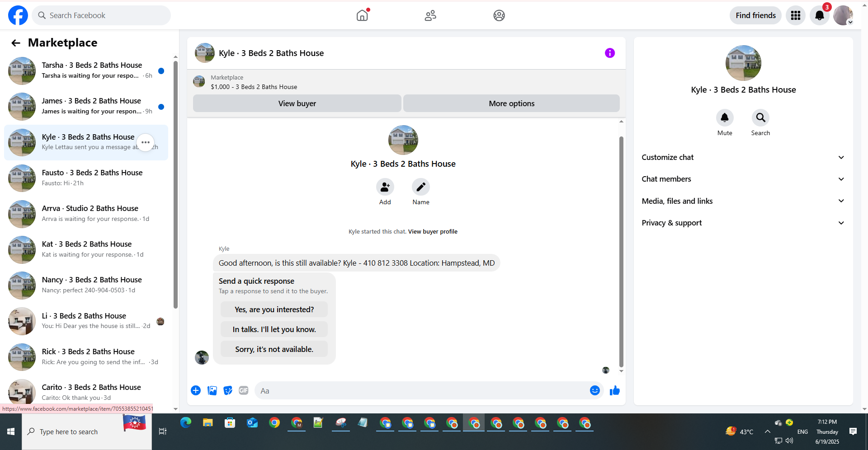Image resolution: width=868 pixels, height=450 pixels.
Task: Click the Facebook logo
Action: (18, 15)
